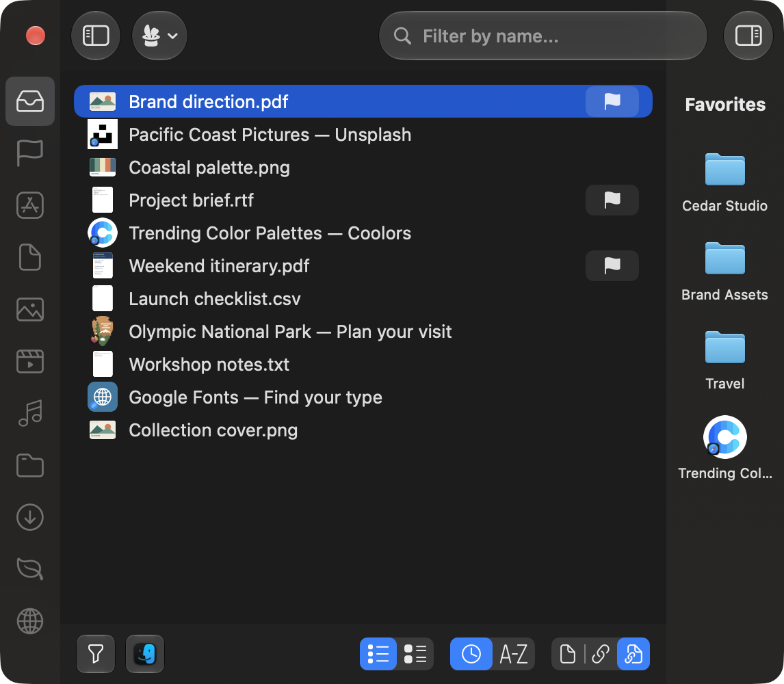The width and height of the screenshot is (784, 684).
Task: Open the Folders sidebar category
Action: (30, 465)
